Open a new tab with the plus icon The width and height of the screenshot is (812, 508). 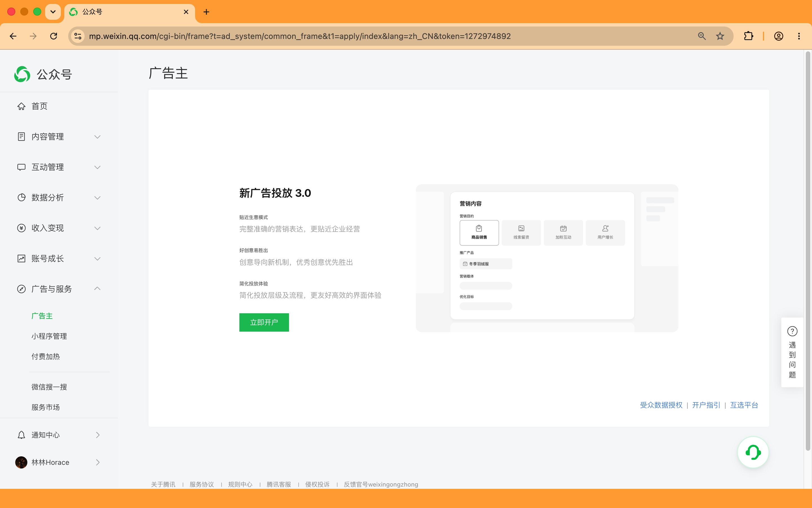click(x=206, y=12)
